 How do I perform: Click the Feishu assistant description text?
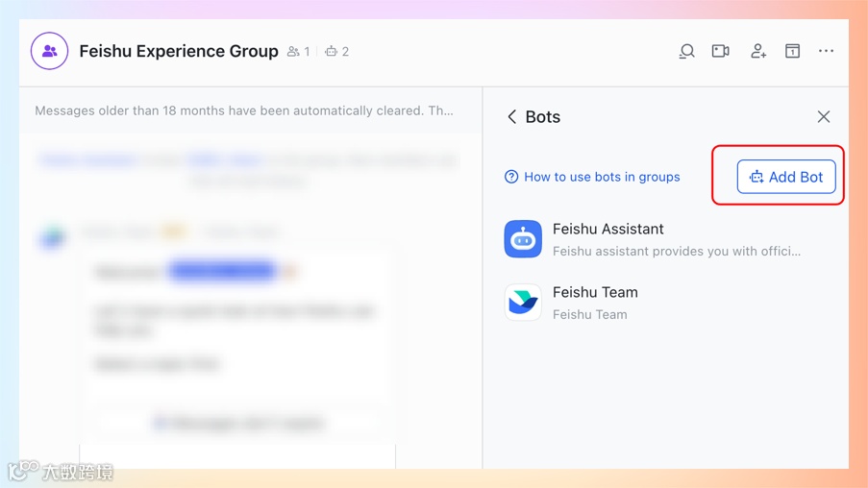coord(677,251)
